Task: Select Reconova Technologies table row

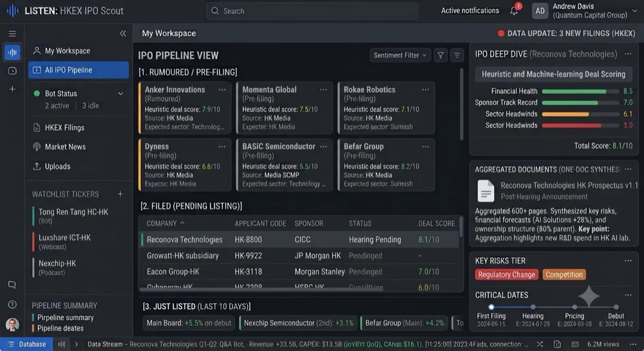Action: point(300,240)
